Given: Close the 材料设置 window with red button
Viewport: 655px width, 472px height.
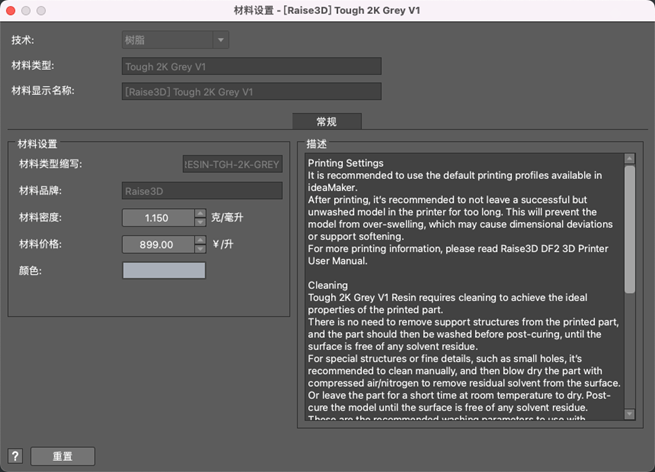Looking at the screenshot, I should pyautogui.click(x=12, y=10).
